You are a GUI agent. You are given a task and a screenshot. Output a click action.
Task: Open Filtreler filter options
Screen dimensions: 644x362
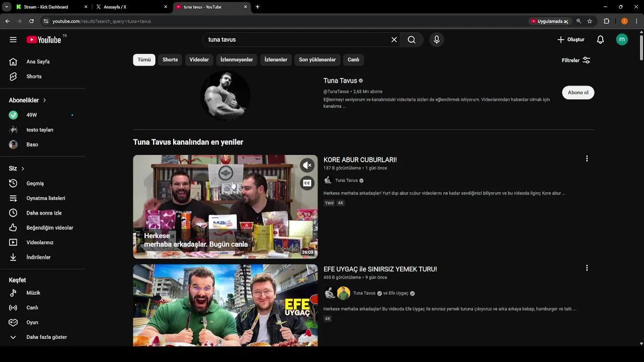pyautogui.click(x=576, y=60)
